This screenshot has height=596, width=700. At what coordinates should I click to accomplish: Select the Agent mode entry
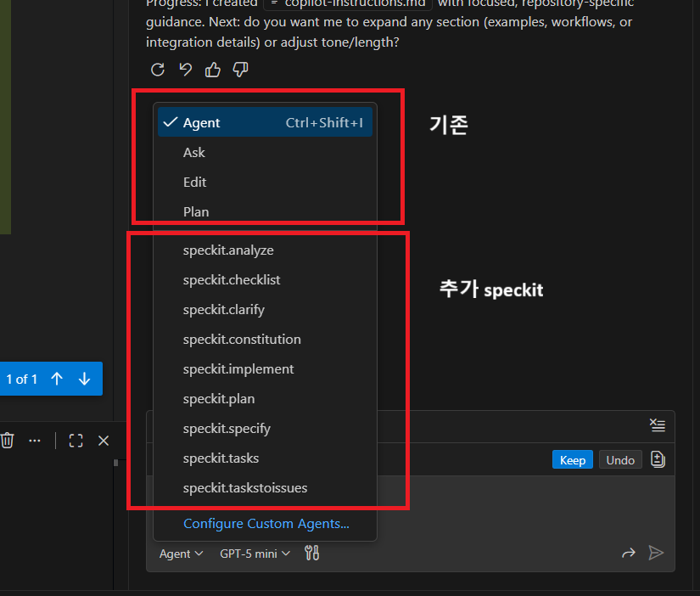(x=265, y=122)
